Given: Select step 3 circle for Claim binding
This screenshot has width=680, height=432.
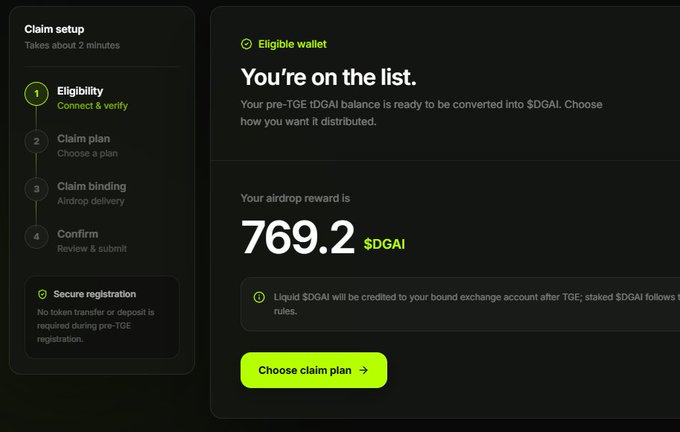Looking at the screenshot, I should [x=36, y=189].
